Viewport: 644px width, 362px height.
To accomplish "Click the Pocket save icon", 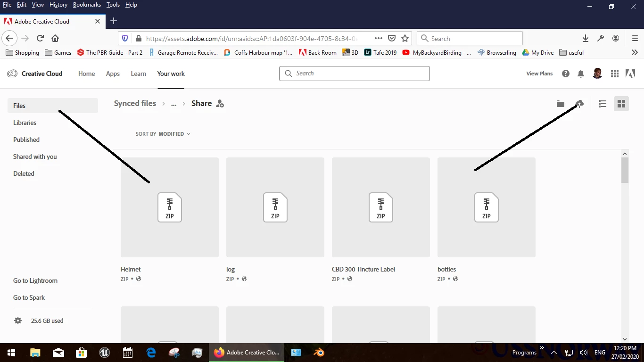I will point(392,38).
